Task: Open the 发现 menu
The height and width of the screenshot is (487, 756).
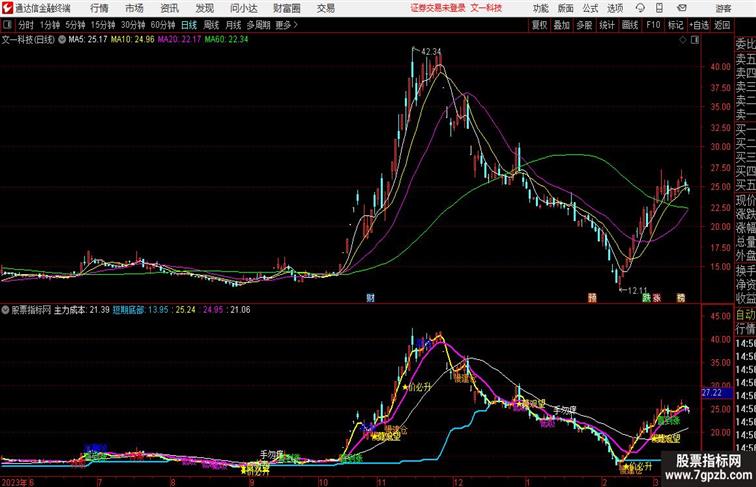Action: point(204,8)
